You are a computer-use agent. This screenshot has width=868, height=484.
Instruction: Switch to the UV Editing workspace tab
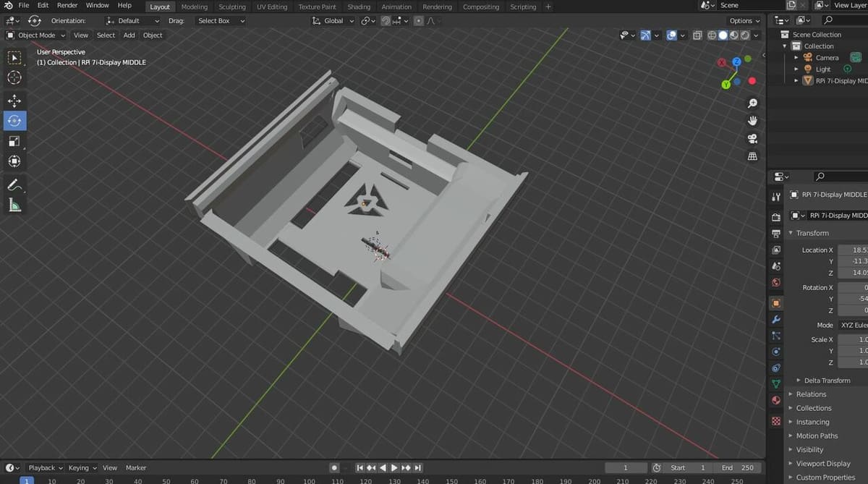272,7
